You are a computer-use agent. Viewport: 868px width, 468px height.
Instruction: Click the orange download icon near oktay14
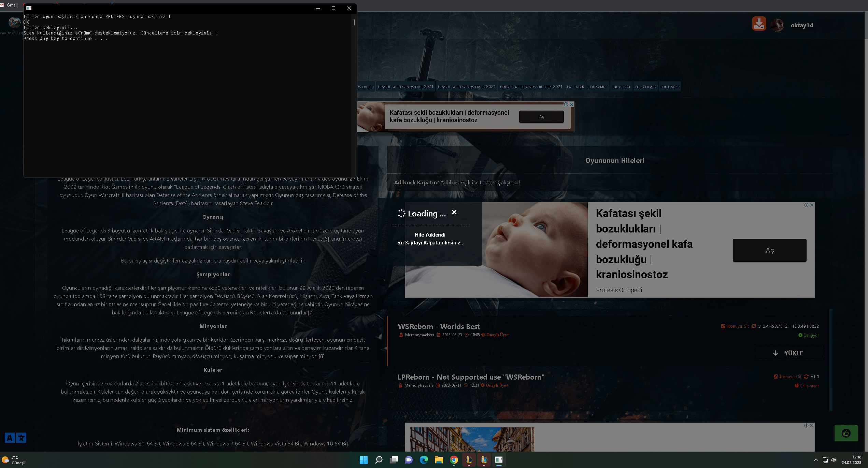click(x=759, y=24)
